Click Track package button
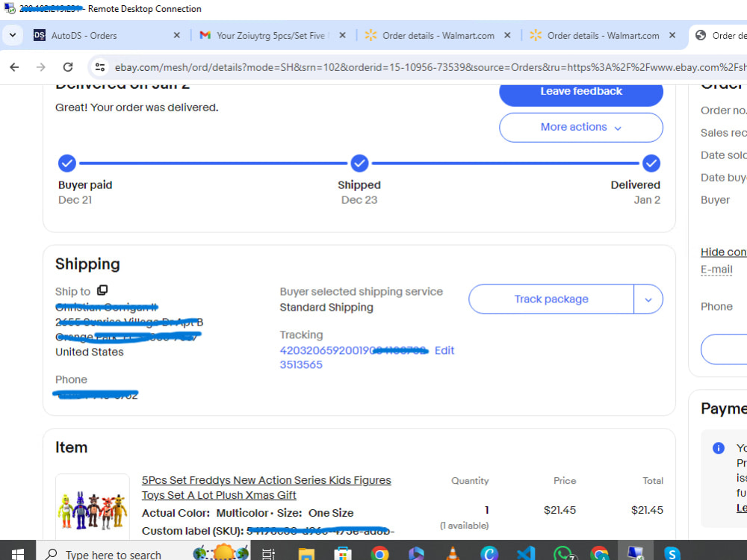747x560 pixels. [x=551, y=299]
